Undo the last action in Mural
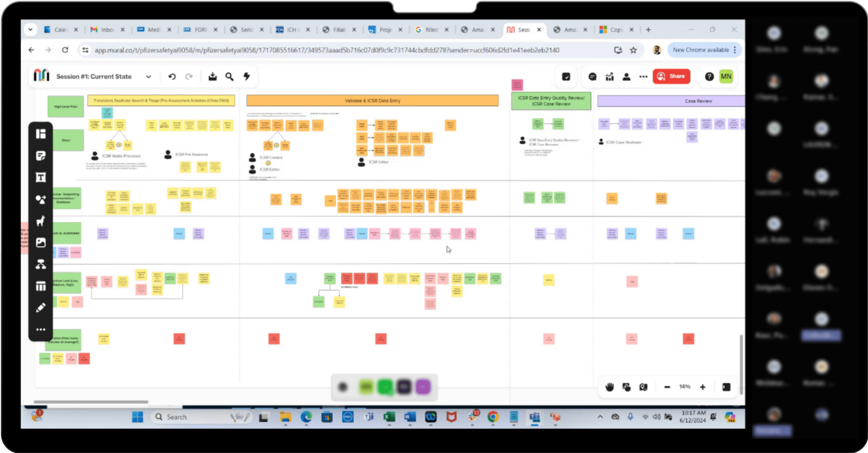This screenshot has width=868, height=453. (172, 77)
